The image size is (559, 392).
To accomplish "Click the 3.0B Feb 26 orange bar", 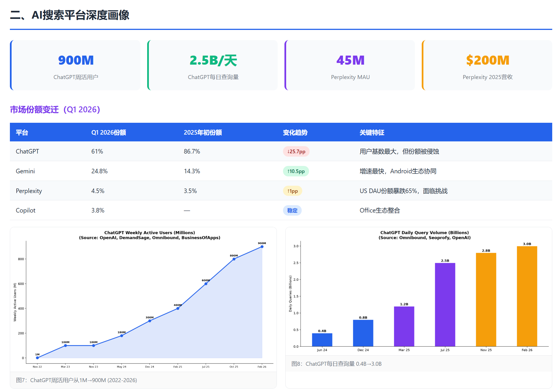I will 527,296.
